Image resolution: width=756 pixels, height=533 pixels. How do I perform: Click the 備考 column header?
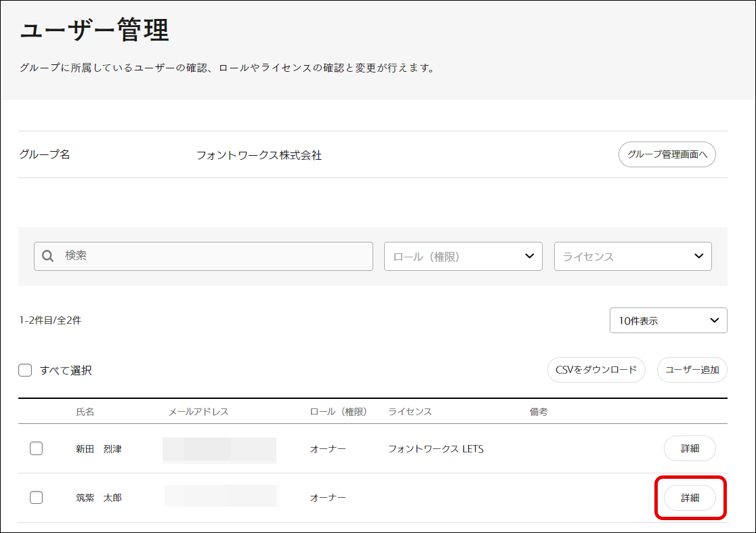pos(539,412)
